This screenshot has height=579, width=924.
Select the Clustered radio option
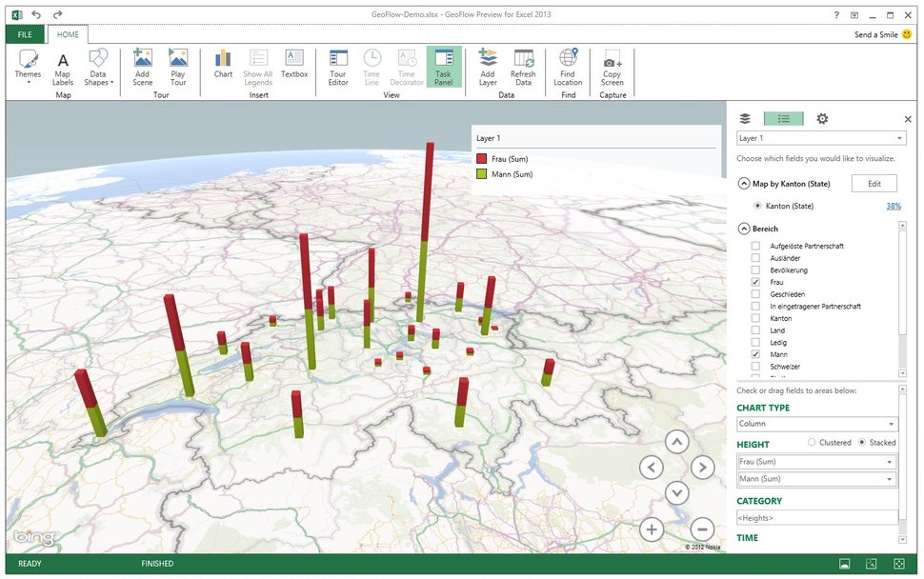(812, 443)
